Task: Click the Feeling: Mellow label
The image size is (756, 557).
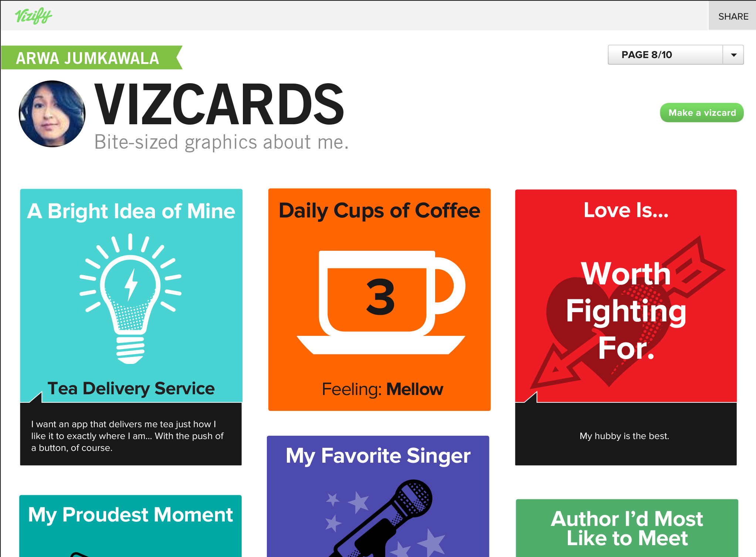Action: (382, 389)
